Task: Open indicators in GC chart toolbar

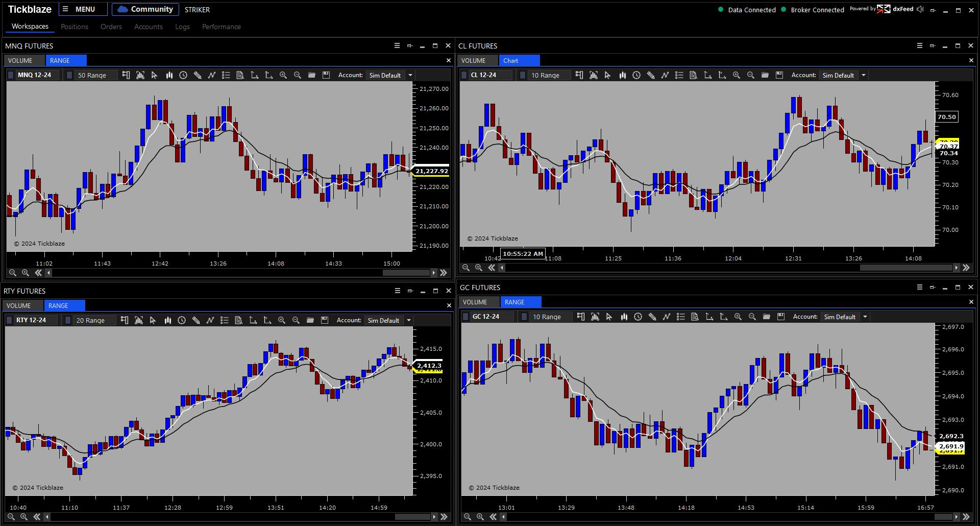Action: pyautogui.click(x=595, y=317)
